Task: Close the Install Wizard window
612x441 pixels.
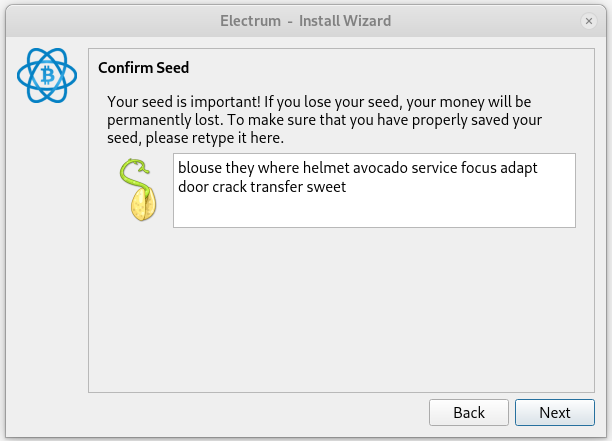Action: [589, 21]
